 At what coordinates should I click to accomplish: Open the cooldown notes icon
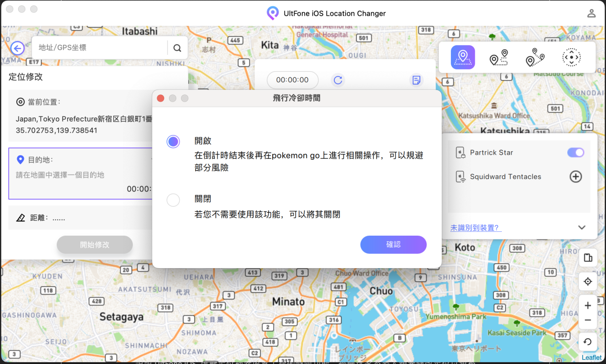click(416, 80)
